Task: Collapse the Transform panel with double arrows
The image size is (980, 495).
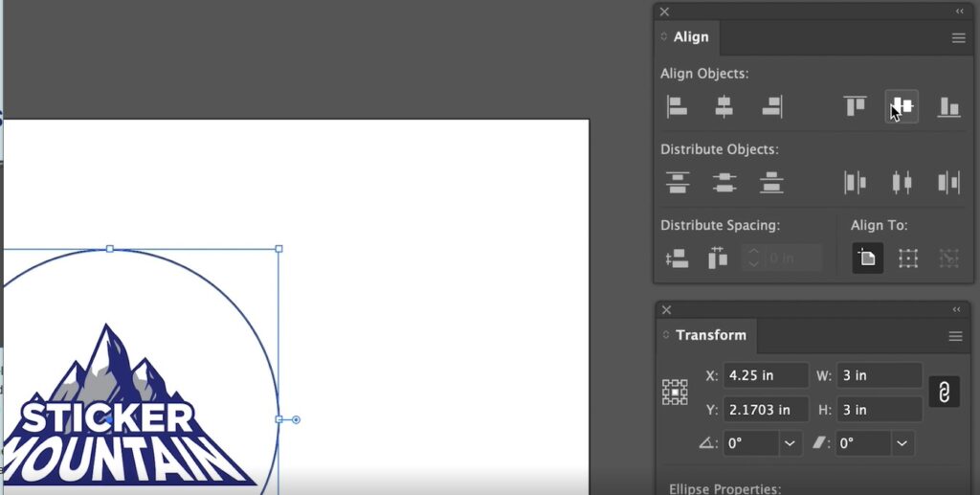Action: pos(957,309)
